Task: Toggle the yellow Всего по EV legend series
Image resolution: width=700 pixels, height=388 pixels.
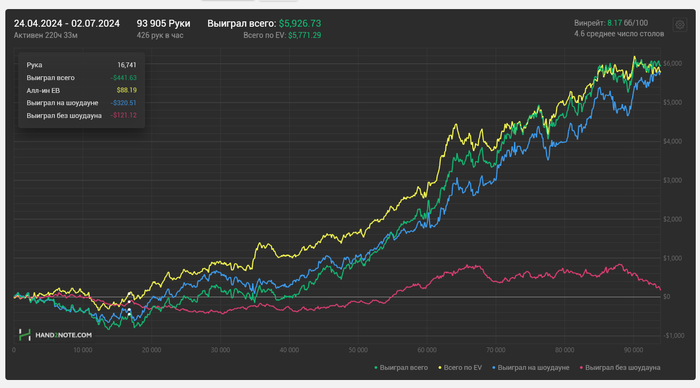Action: tap(460, 368)
